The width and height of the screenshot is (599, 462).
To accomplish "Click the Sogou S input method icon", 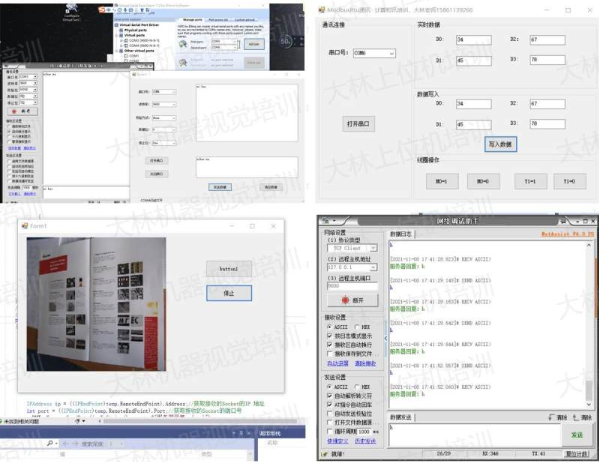I will click(x=101, y=10).
